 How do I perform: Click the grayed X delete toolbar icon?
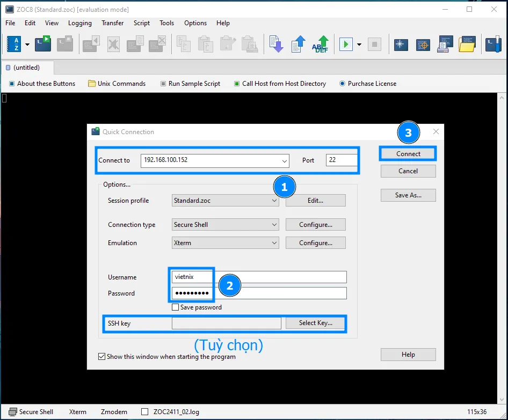(x=113, y=45)
